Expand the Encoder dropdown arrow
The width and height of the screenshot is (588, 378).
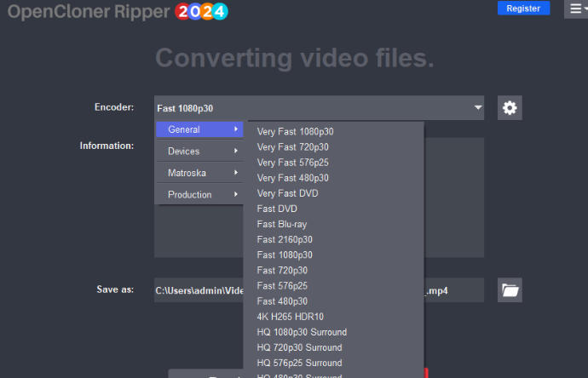coord(478,108)
